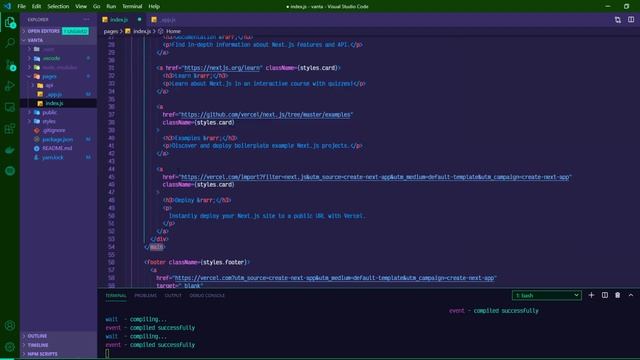
Task: Open the Help menu
Action: [x=154, y=6]
